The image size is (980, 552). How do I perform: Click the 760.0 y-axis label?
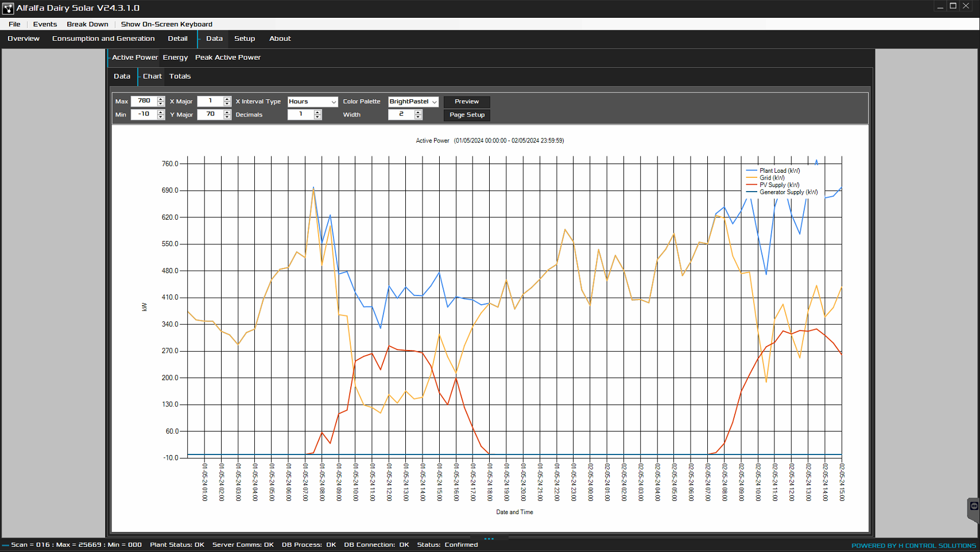click(x=170, y=164)
